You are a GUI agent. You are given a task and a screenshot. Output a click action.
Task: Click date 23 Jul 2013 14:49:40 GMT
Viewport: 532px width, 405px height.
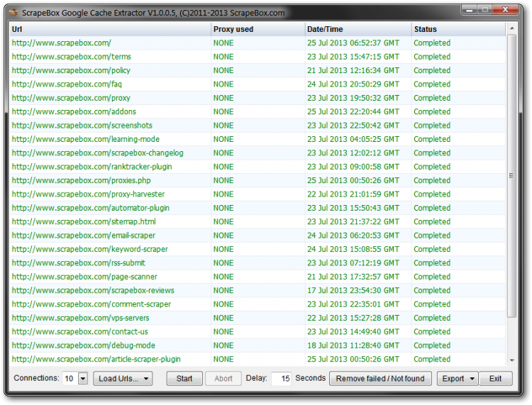tap(353, 331)
